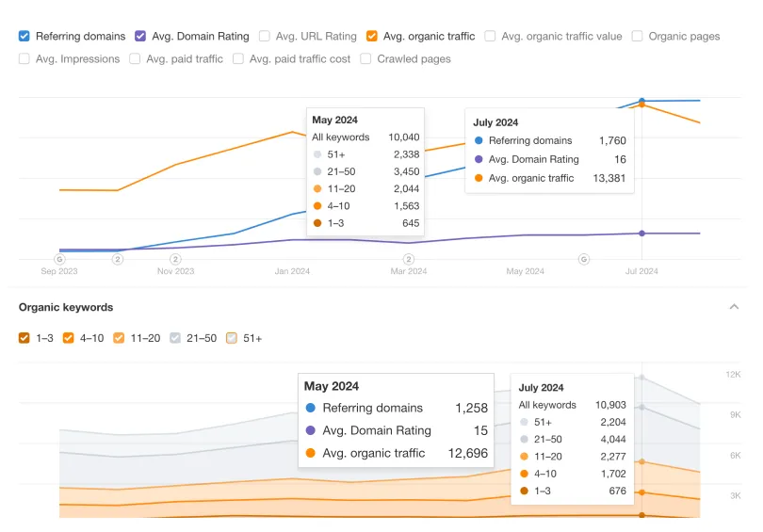
Task: Click the Organic keywords heading
Action: 66,307
